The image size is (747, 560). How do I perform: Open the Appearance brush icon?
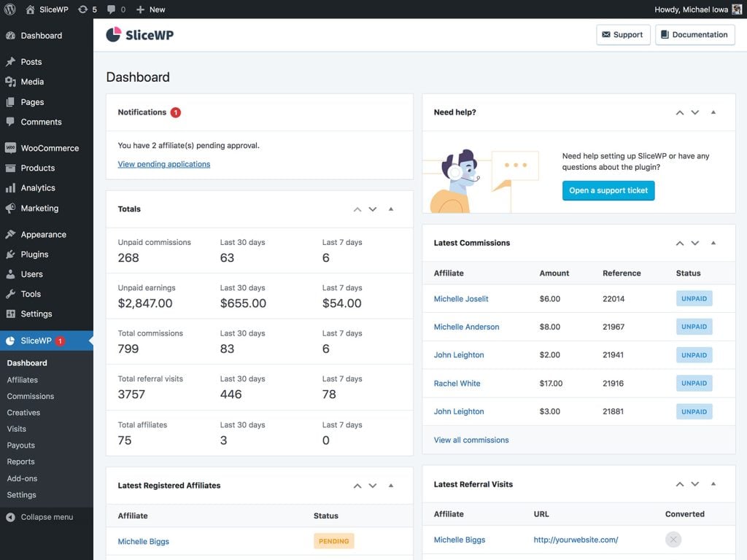10,234
